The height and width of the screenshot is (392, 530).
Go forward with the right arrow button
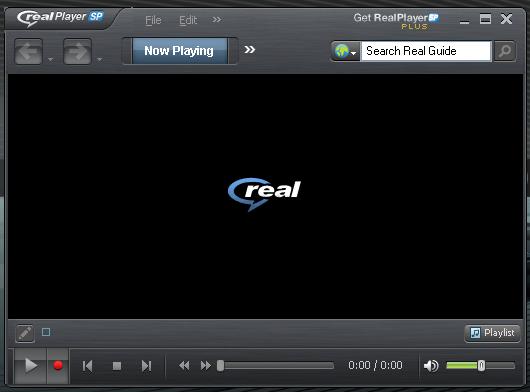click(x=77, y=51)
